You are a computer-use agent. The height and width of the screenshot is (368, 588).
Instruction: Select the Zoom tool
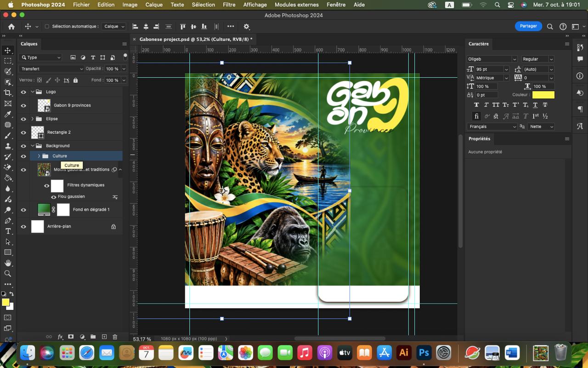(x=8, y=274)
